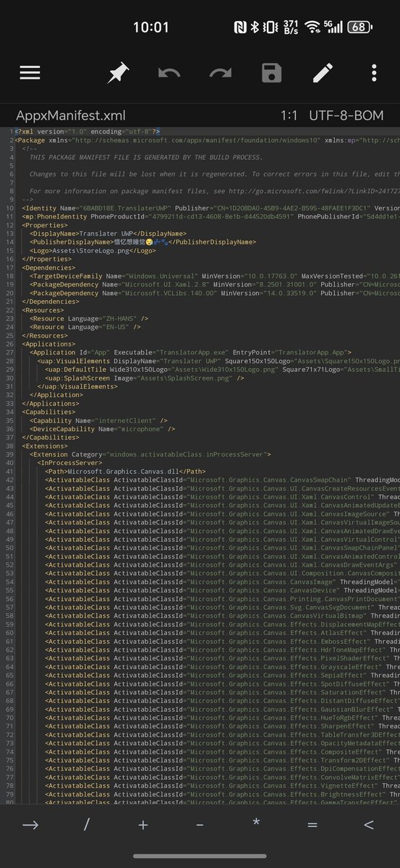Tap the comment 'THIS PACKAGE MANIFEST FILE' line
The width and height of the screenshot is (400, 868).
(x=146, y=157)
